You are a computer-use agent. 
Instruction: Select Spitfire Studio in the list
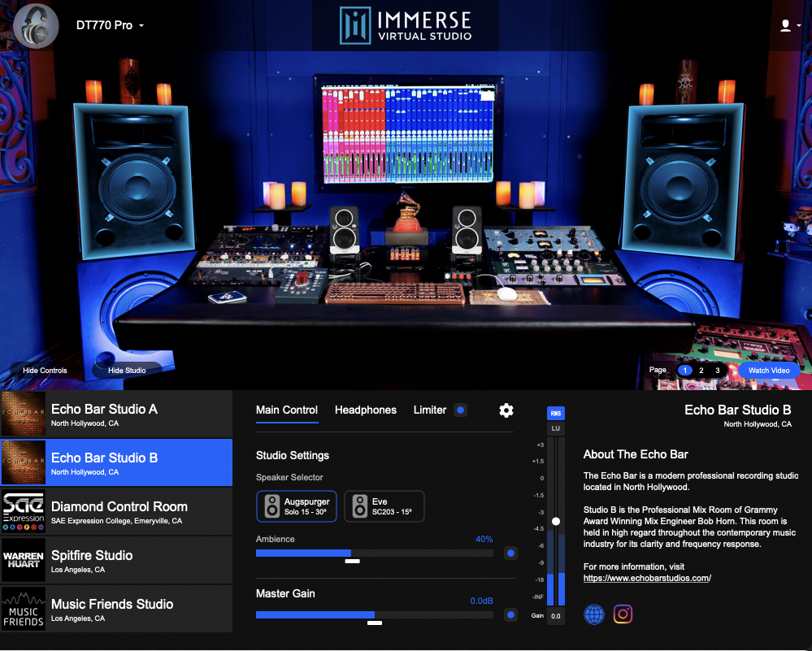[x=116, y=560]
